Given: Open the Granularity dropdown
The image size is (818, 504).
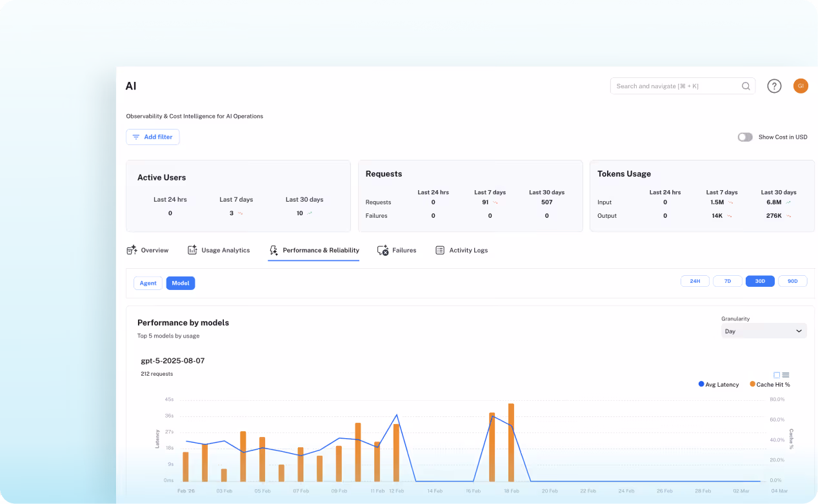Looking at the screenshot, I should click(x=763, y=331).
